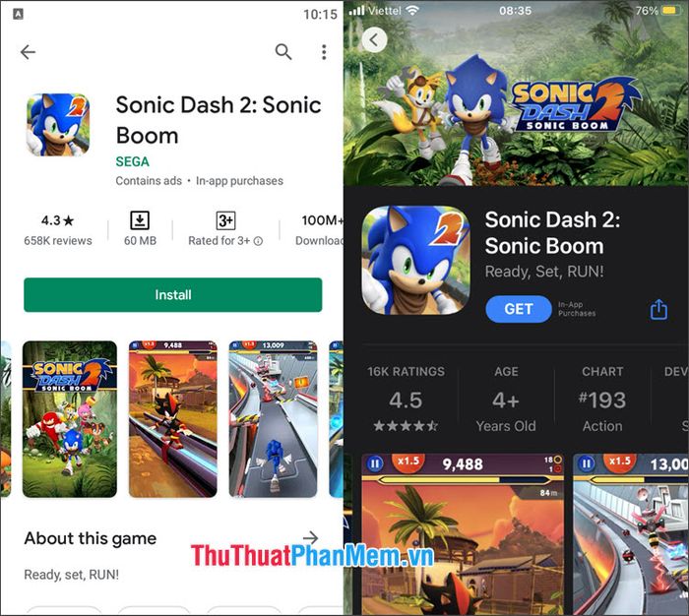View the Shadow 9,488 score Play Store screenshot

click(x=172, y=419)
